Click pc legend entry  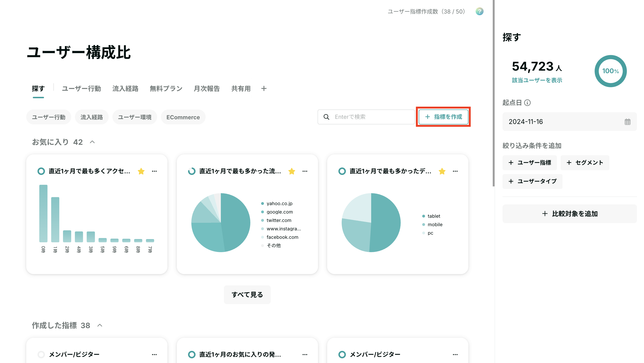pos(428,233)
